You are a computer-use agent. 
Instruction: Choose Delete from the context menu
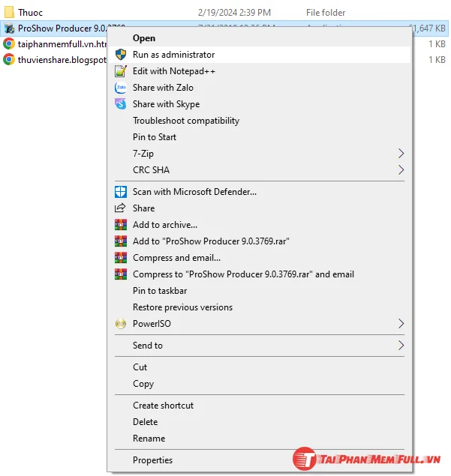point(259,422)
